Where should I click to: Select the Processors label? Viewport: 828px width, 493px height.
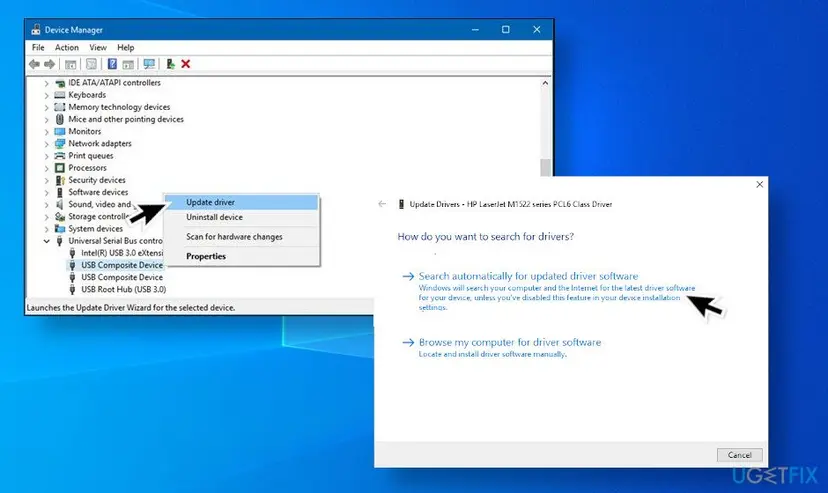click(x=87, y=168)
